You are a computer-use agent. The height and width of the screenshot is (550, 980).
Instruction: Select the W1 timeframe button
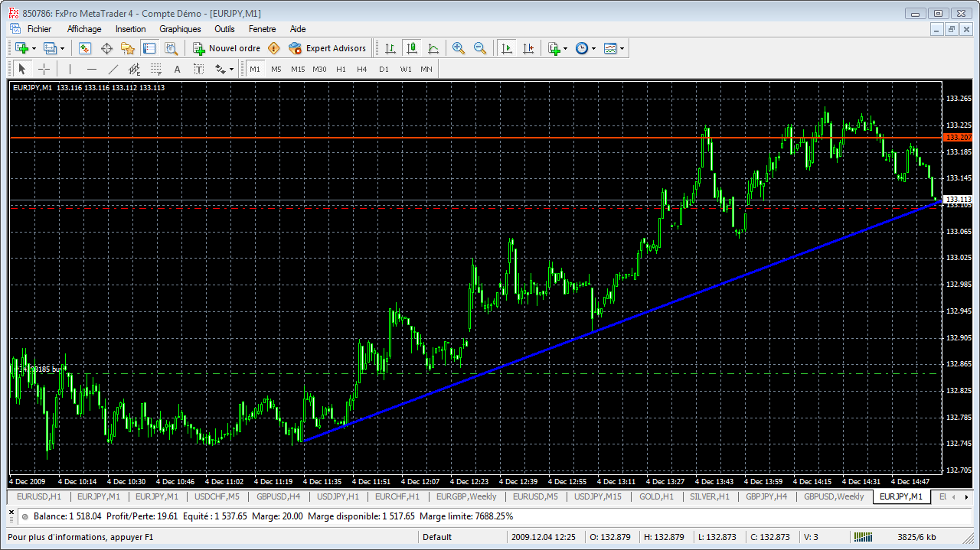(x=405, y=69)
